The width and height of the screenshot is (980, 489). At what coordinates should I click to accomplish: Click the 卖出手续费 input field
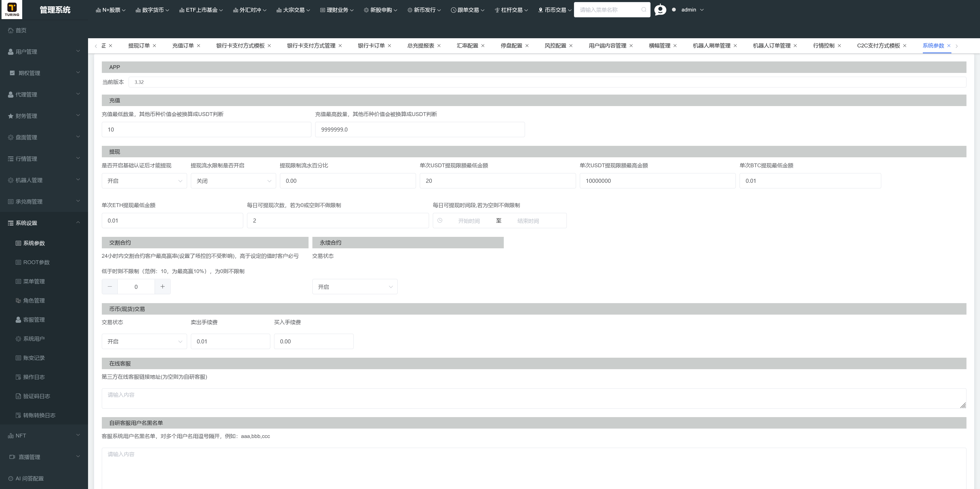pyautogui.click(x=230, y=341)
